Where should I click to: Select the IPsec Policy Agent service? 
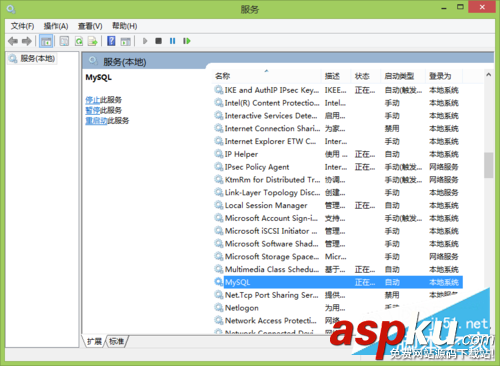pyautogui.click(x=338, y=167)
